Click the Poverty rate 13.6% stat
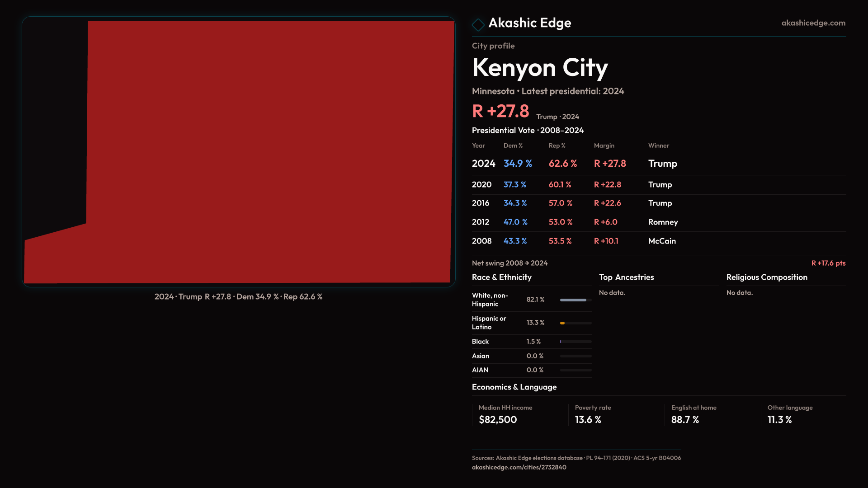 588,420
